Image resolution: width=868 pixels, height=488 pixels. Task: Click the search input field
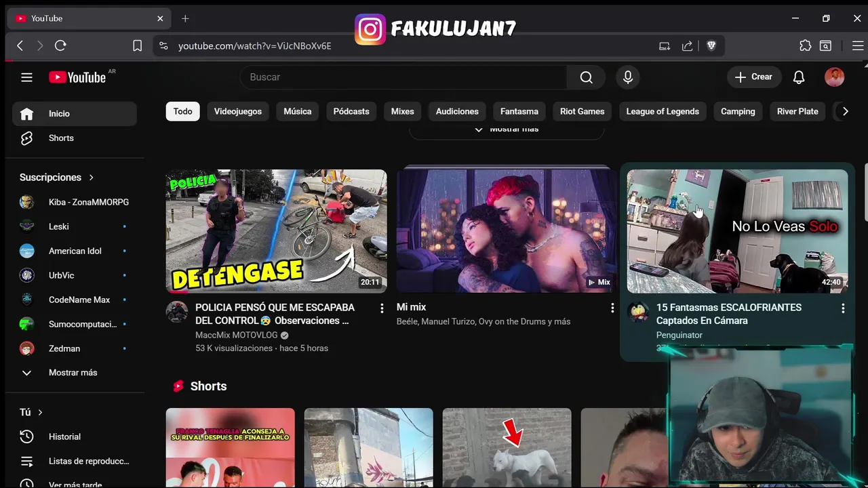tap(403, 77)
